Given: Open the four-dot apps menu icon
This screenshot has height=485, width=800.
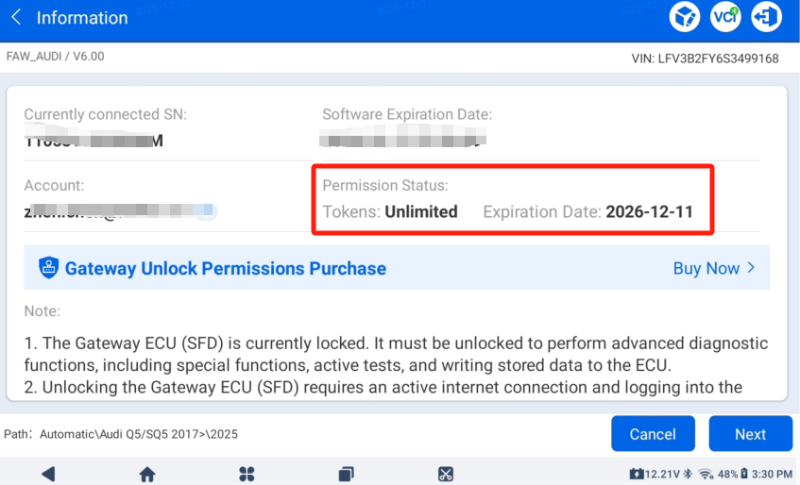Looking at the screenshot, I should coord(246,473).
